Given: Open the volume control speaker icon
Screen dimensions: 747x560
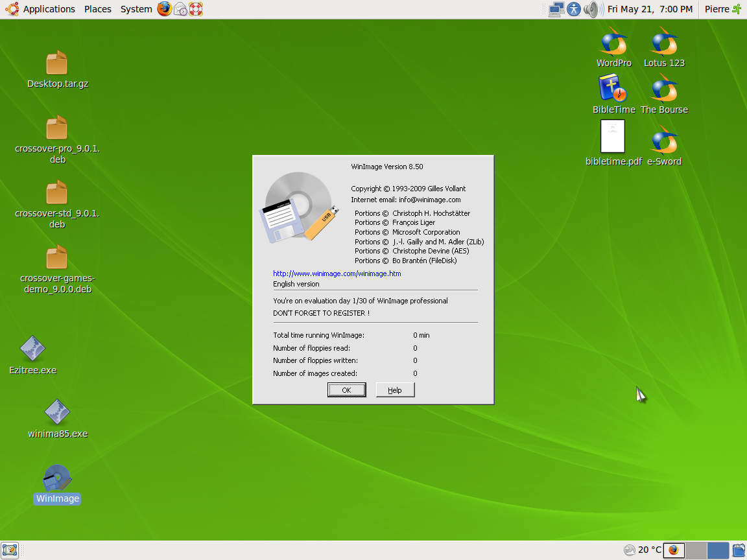Looking at the screenshot, I should 590,9.
